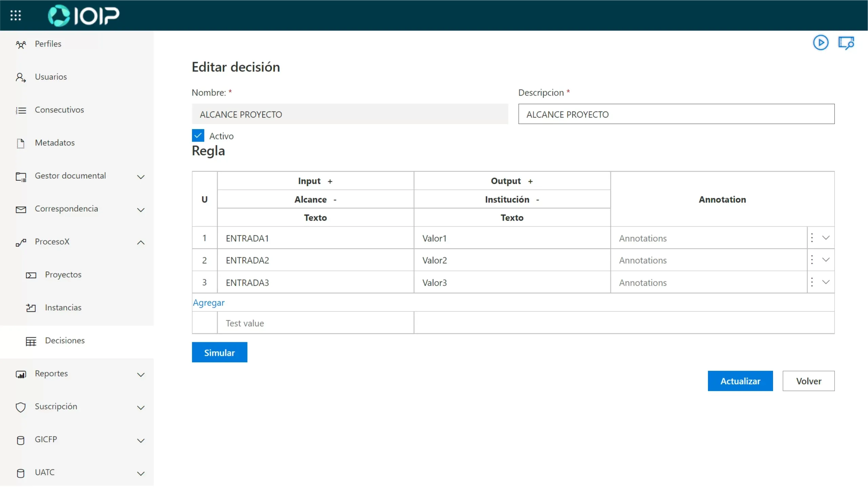Expand the Reportes menu
868x487 pixels.
click(x=140, y=374)
